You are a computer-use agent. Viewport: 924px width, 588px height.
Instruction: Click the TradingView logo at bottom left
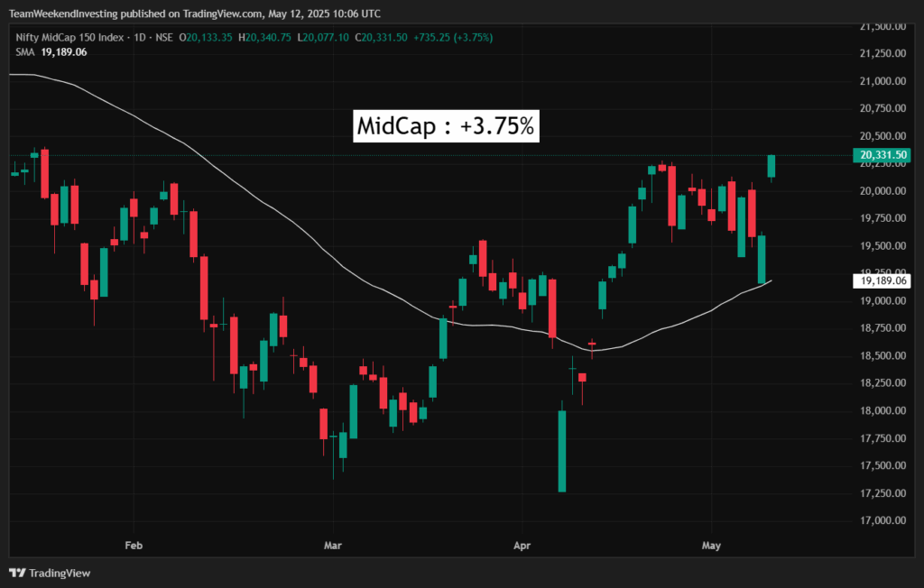51,573
